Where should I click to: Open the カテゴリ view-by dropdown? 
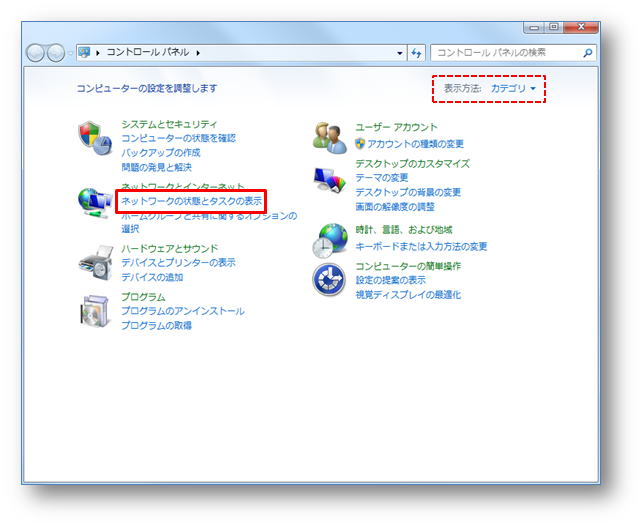(513, 88)
